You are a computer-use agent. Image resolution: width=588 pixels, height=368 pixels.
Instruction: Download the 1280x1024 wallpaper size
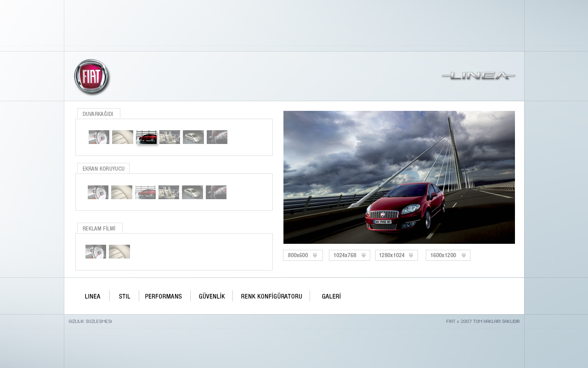coord(396,255)
